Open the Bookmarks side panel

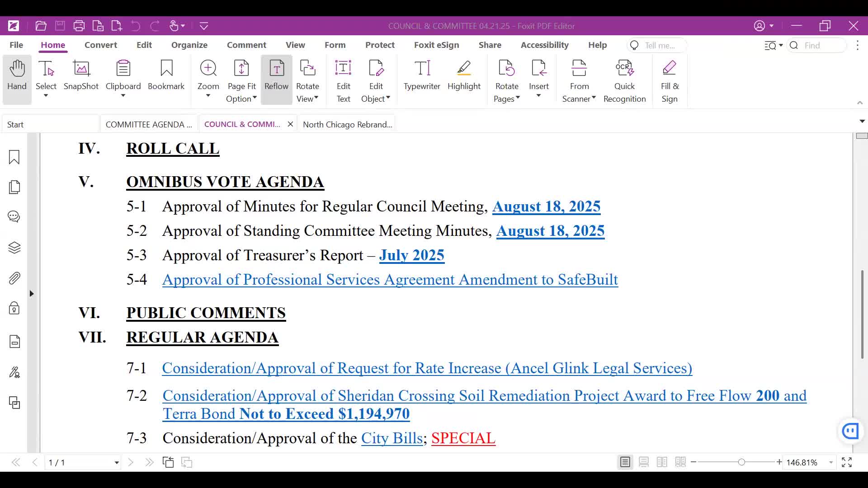(14, 157)
